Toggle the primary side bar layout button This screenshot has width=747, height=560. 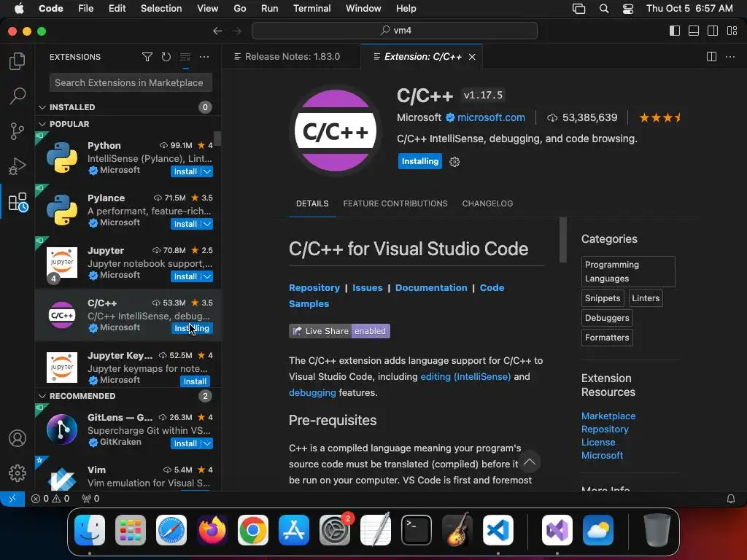(x=675, y=31)
